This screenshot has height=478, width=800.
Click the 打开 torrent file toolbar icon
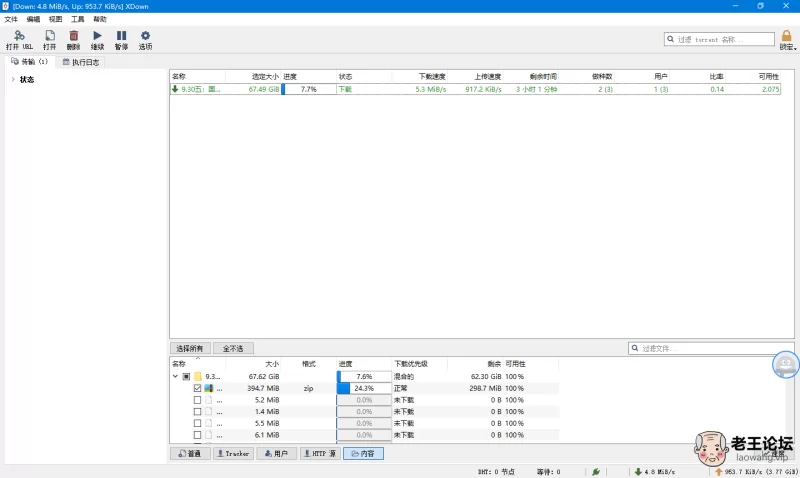point(49,35)
